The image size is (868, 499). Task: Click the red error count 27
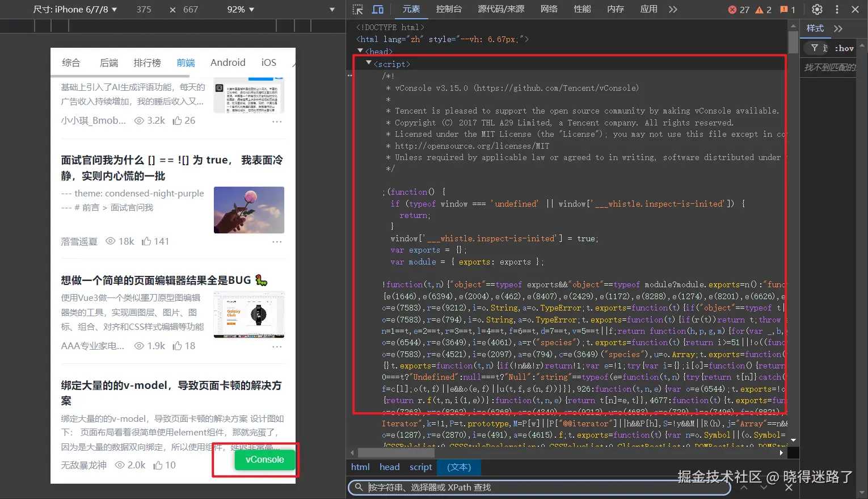tap(739, 10)
